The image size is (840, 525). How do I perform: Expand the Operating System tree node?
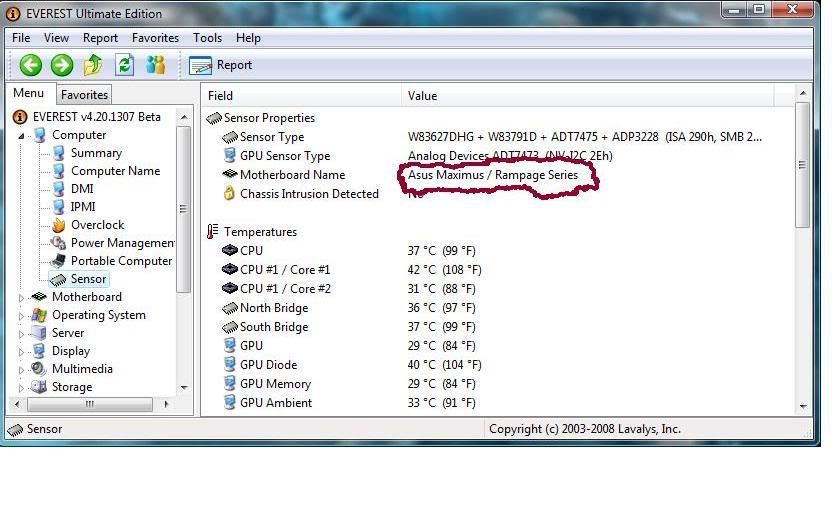[21, 316]
